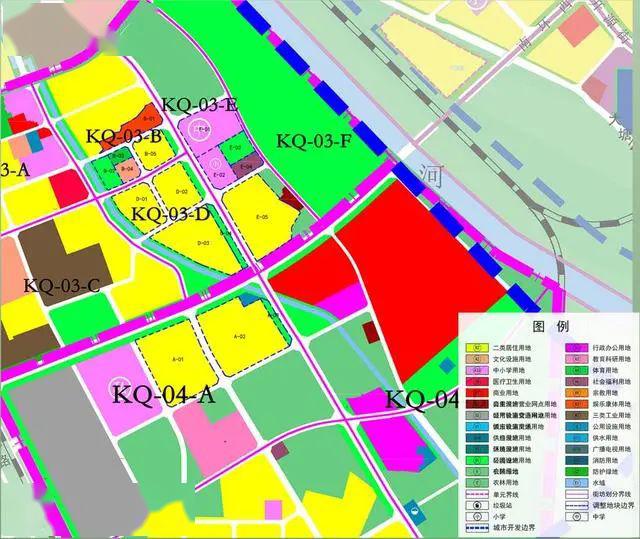Click the green 体育用地 legend swatch
Viewport: 640px width, 539px height.
point(576,370)
